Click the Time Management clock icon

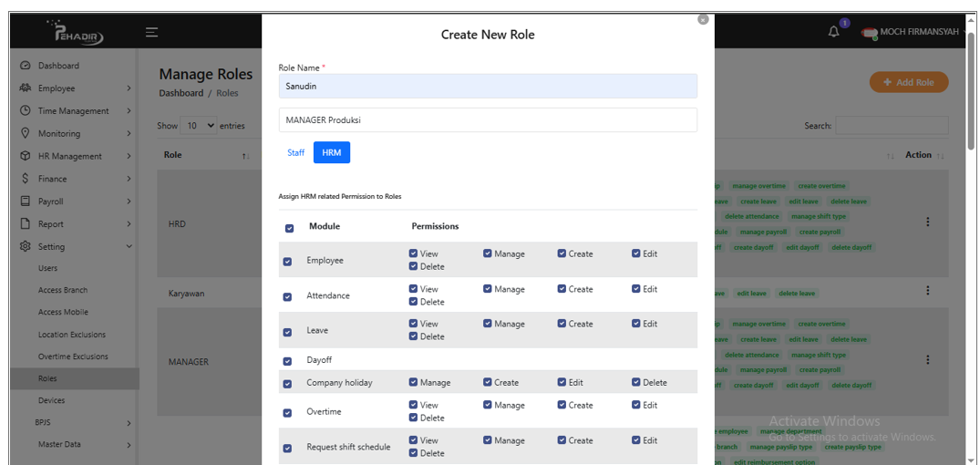(26, 111)
